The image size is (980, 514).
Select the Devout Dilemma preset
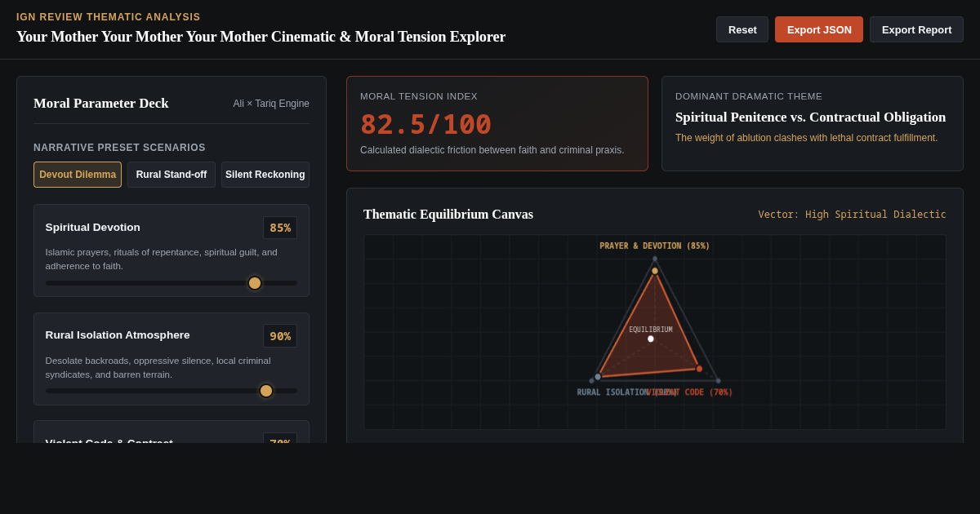78,175
